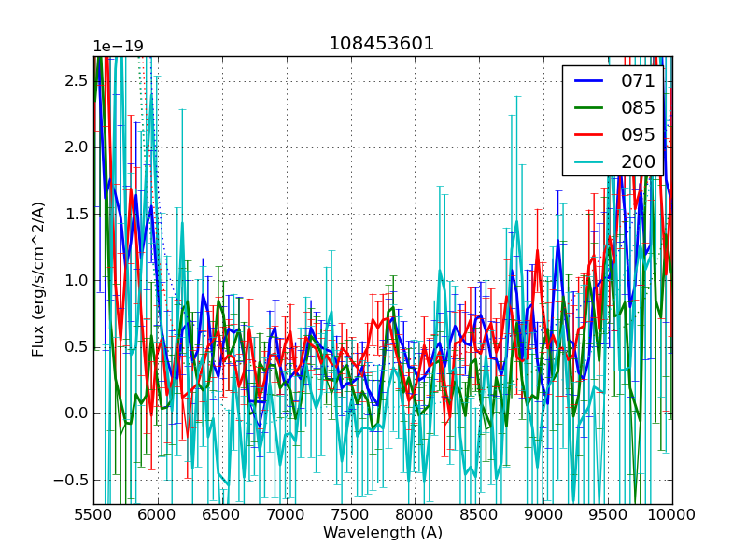Viewport: 747px width, 560px height.
Task: Select the green 085 legend line sample
Action: [590, 108]
